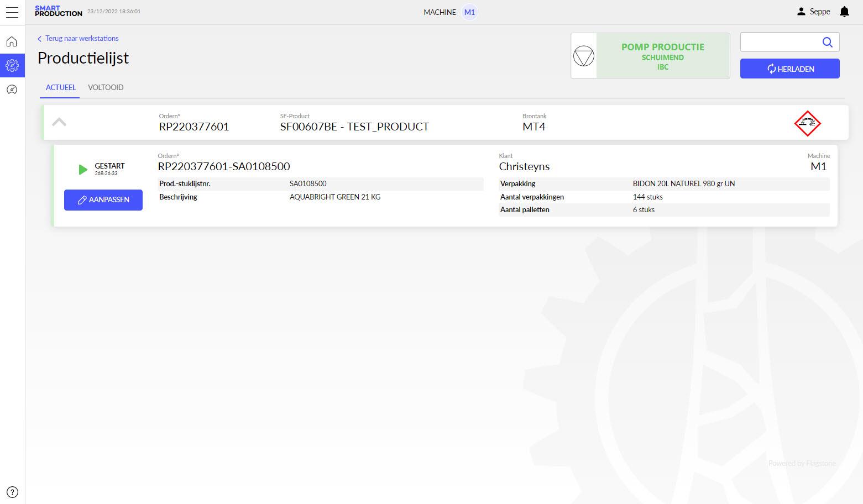
Task: Open the production gear sidebar icon
Action: [x=12, y=66]
